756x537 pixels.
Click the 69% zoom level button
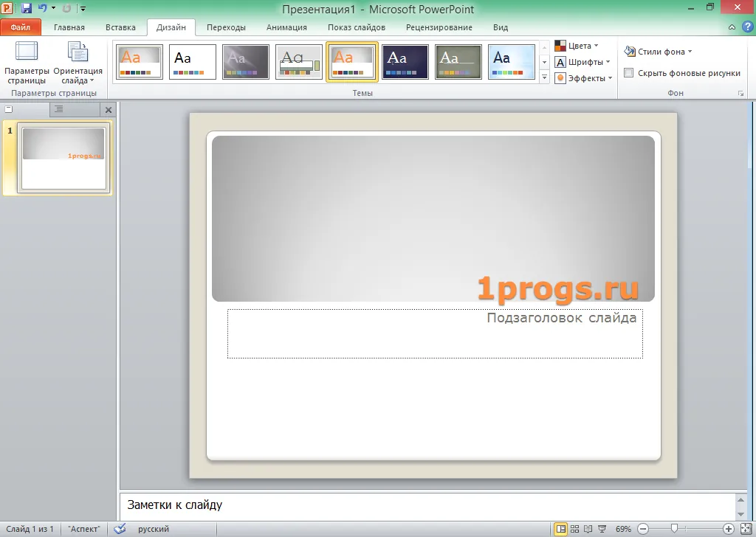click(x=623, y=529)
